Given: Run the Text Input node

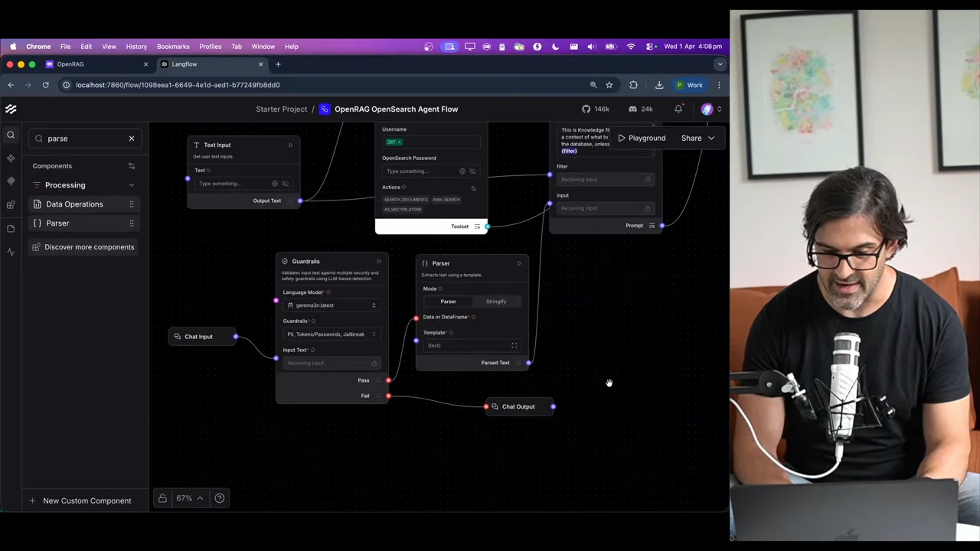Looking at the screenshot, I should tap(290, 145).
